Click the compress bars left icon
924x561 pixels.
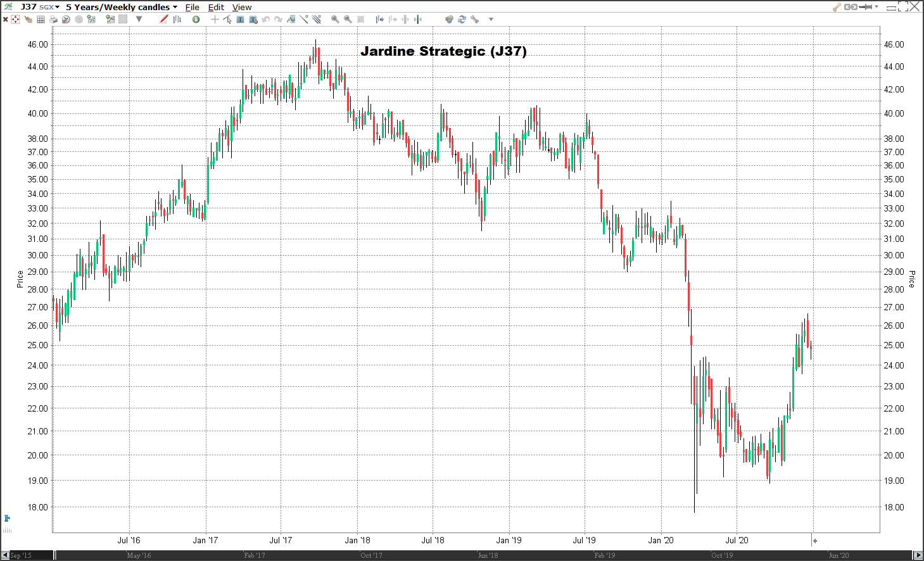pyautogui.click(x=393, y=19)
